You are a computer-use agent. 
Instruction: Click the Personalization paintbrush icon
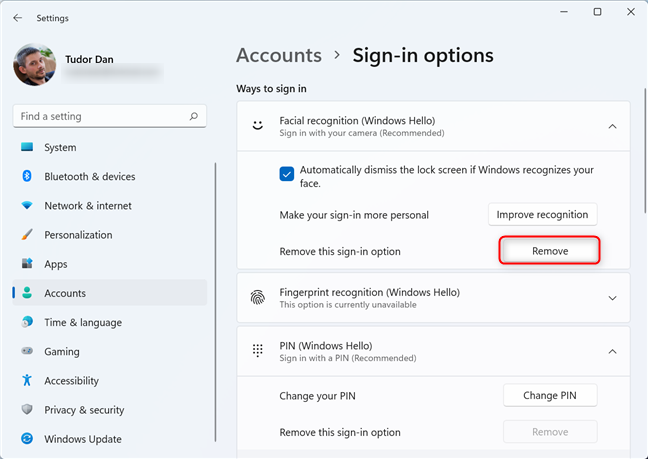(x=27, y=235)
